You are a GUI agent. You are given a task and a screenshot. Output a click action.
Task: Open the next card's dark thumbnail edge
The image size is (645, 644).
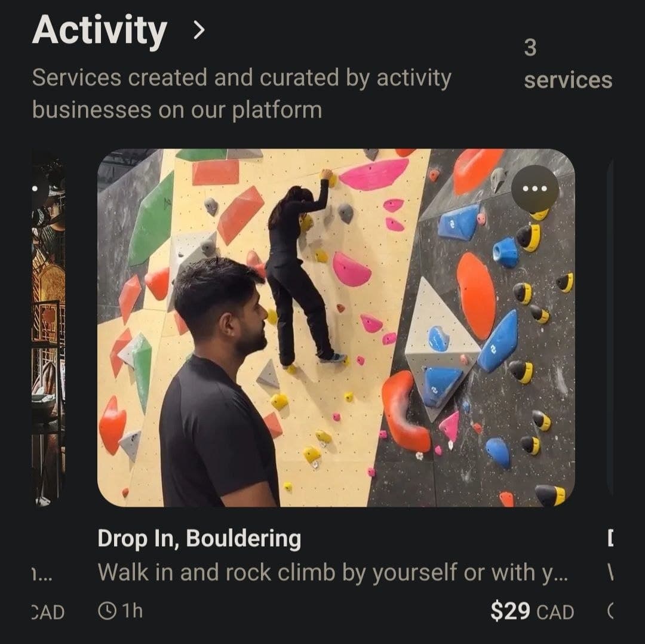[x=609, y=327]
